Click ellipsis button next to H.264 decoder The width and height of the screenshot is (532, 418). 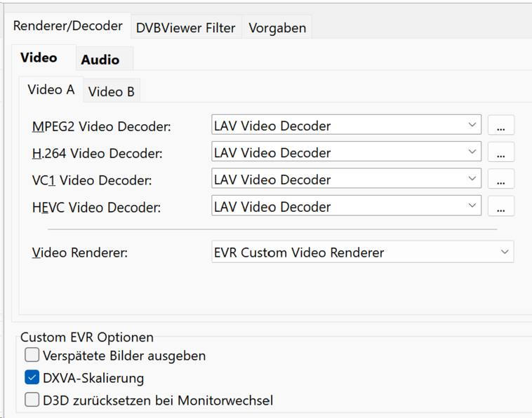[x=500, y=153]
